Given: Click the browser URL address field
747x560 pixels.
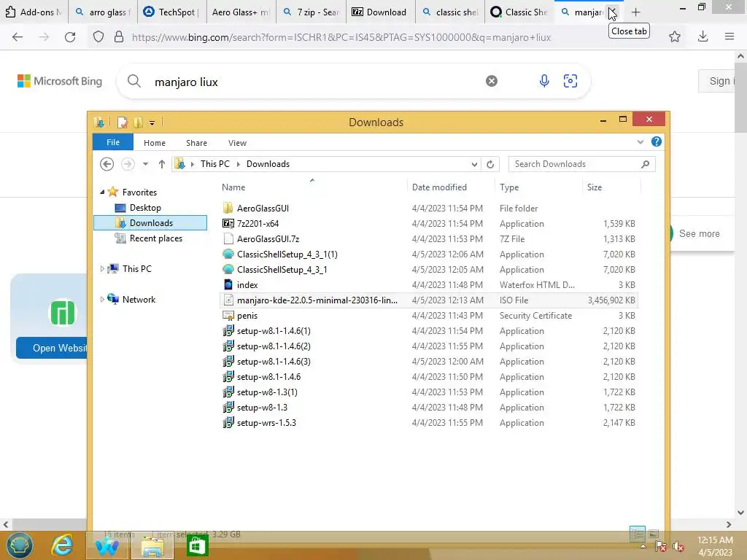Looking at the screenshot, I should point(341,37).
